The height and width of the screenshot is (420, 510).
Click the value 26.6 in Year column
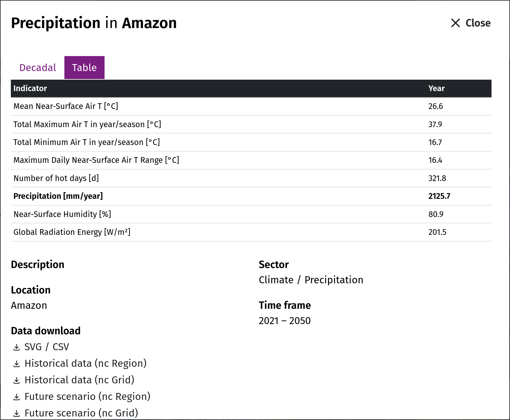point(435,106)
